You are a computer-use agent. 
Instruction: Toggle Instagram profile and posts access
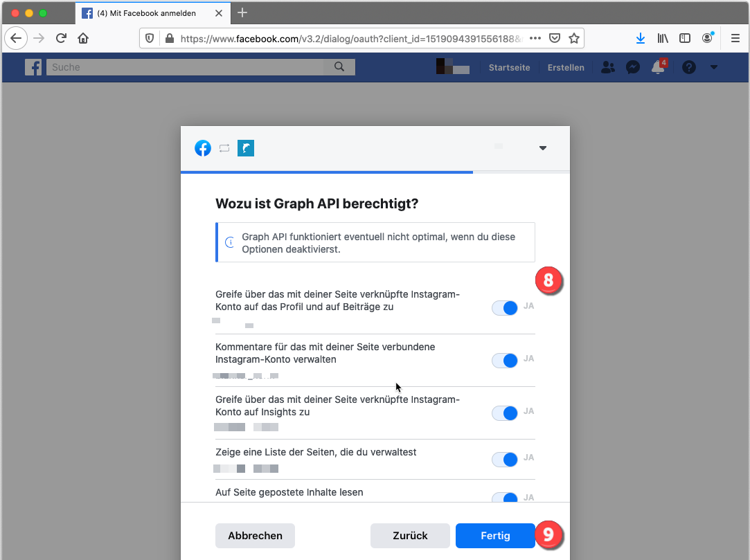(505, 308)
